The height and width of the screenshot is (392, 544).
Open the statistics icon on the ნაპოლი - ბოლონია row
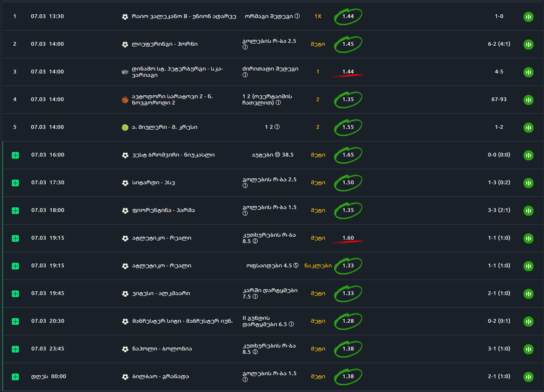coord(528,349)
